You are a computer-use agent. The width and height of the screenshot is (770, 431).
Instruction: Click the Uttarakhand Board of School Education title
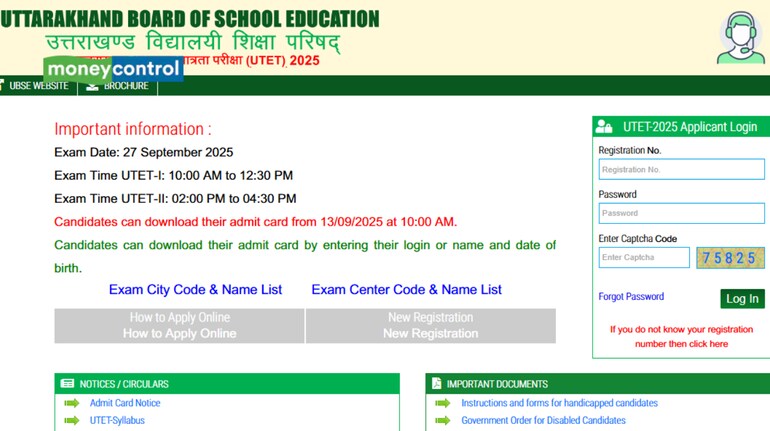click(190, 19)
